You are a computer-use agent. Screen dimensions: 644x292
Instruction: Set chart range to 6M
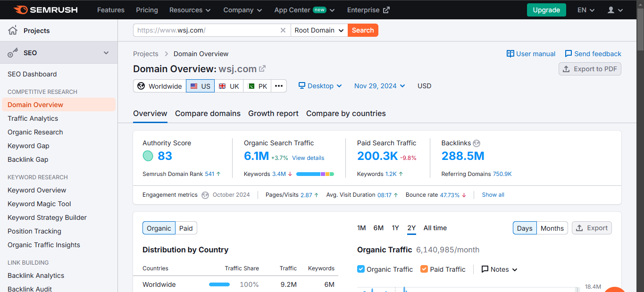click(378, 228)
